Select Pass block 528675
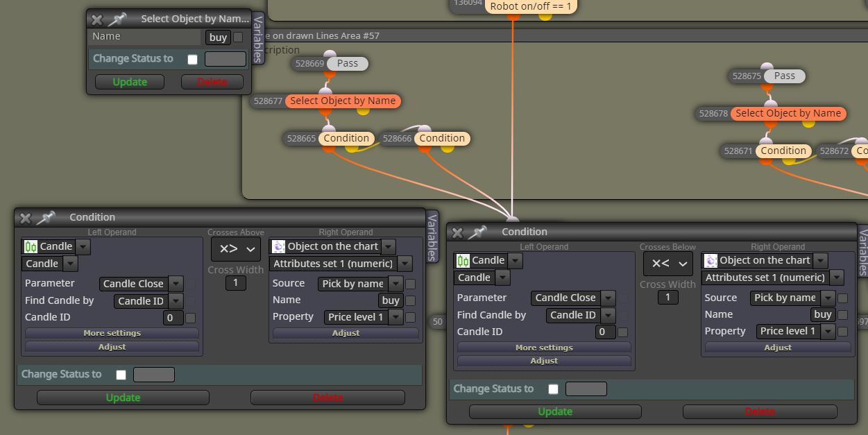 784,76
